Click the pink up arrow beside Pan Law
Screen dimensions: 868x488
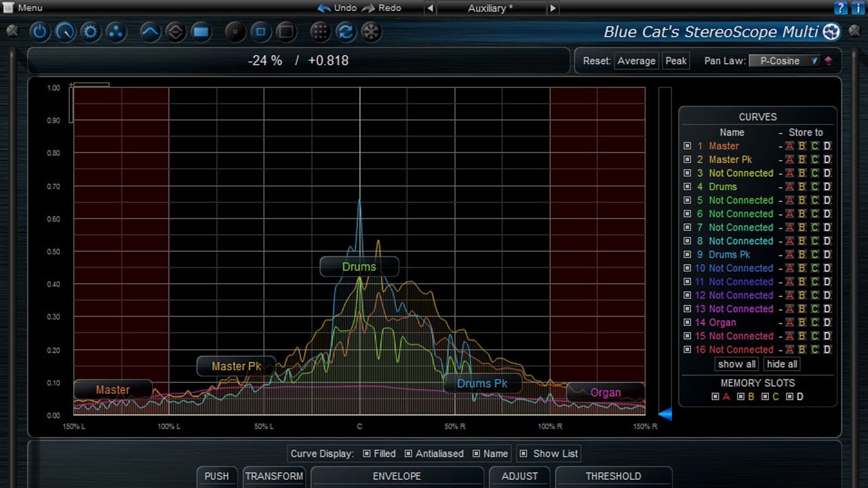tap(828, 60)
